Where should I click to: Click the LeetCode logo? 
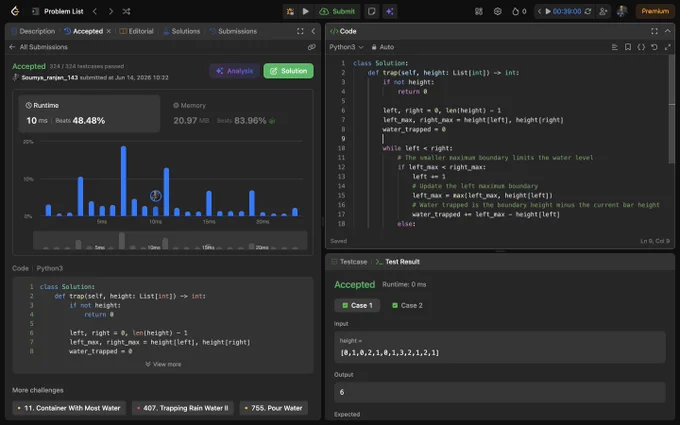pos(15,11)
